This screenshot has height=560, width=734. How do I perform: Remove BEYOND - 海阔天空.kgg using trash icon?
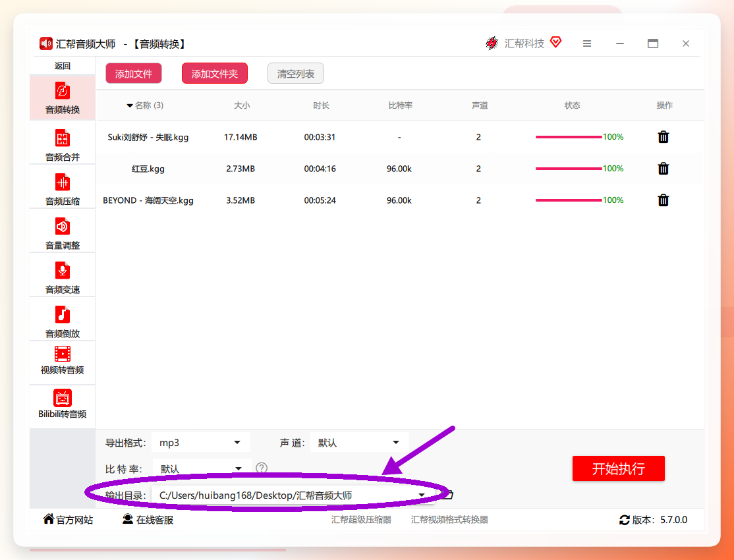[x=663, y=200]
